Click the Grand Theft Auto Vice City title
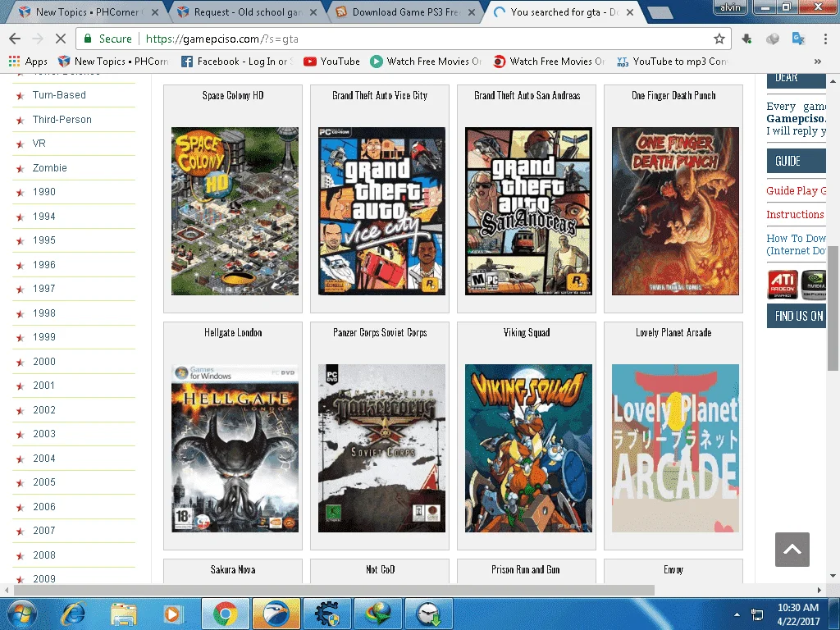 pos(380,95)
